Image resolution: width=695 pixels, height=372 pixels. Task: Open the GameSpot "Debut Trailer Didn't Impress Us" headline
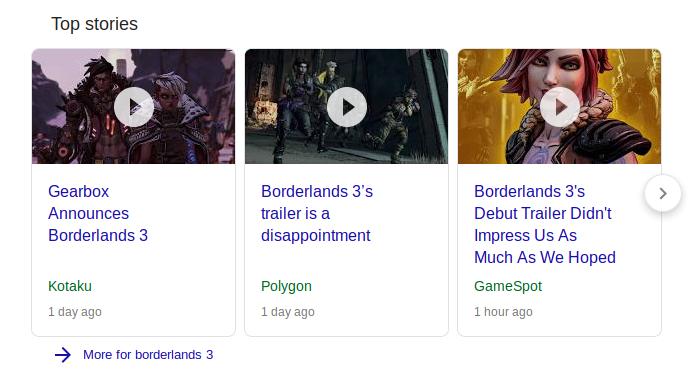(x=545, y=224)
